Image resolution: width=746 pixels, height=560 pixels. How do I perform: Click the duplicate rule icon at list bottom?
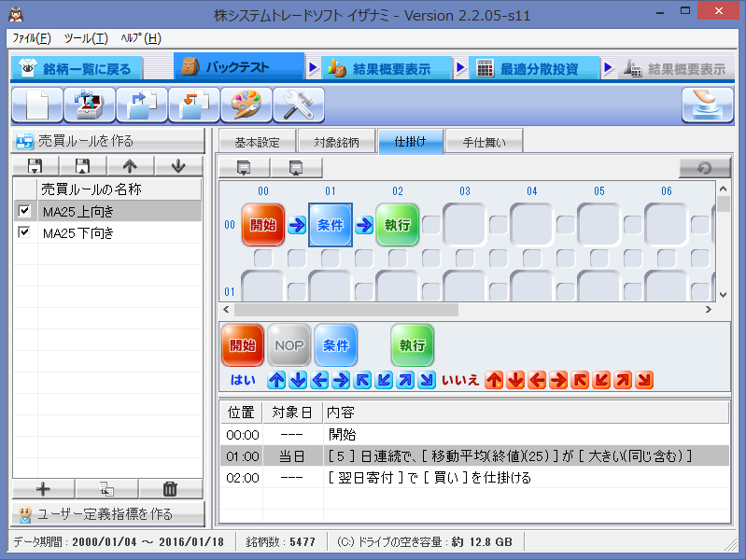tap(106, 489)
